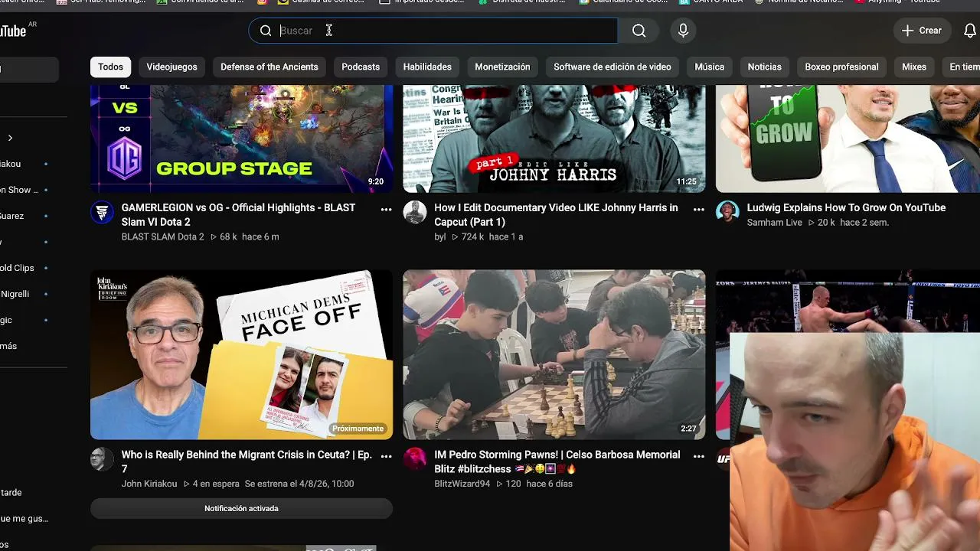Open the Michigan Dems Face Off thumbnail

coord(241,354)
